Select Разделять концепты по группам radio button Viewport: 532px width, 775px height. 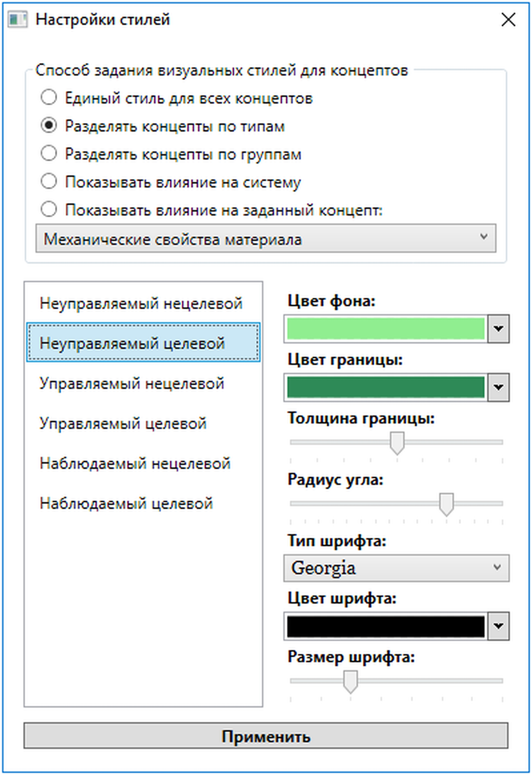click(49, 154)
